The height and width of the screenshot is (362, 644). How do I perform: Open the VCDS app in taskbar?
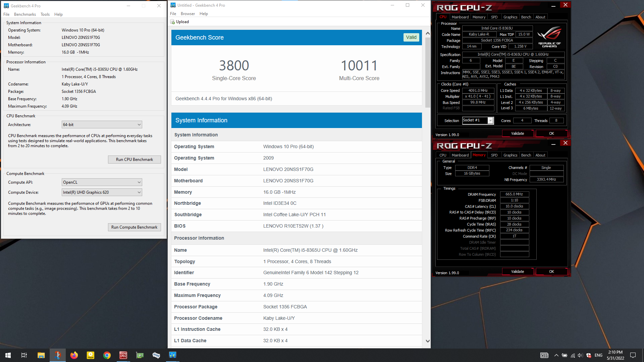point(156,355)
